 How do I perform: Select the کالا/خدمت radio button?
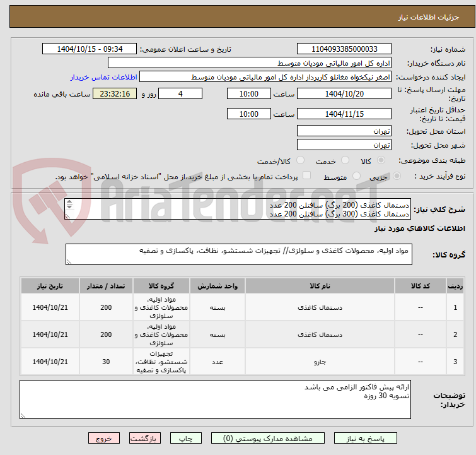pos(300,160)
